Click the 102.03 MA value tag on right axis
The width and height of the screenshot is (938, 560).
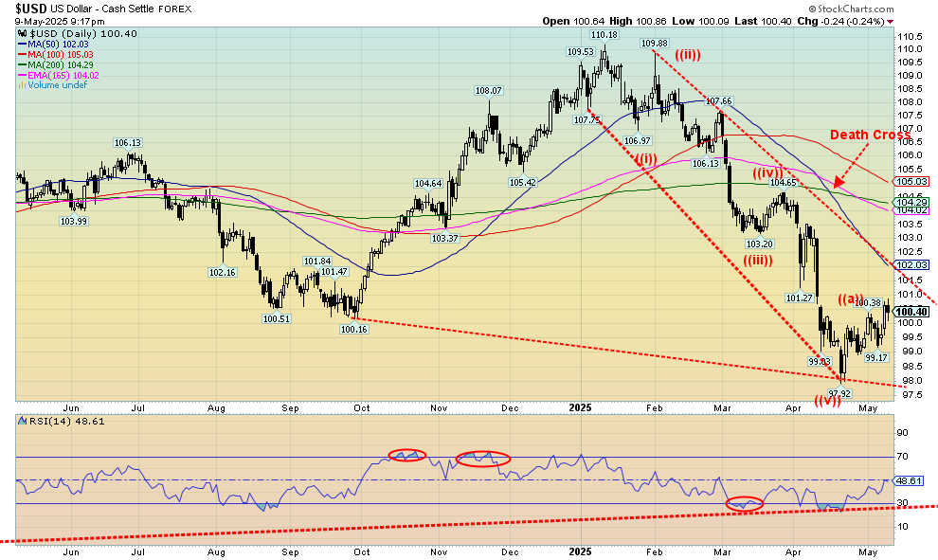click(x=910, y=265)
